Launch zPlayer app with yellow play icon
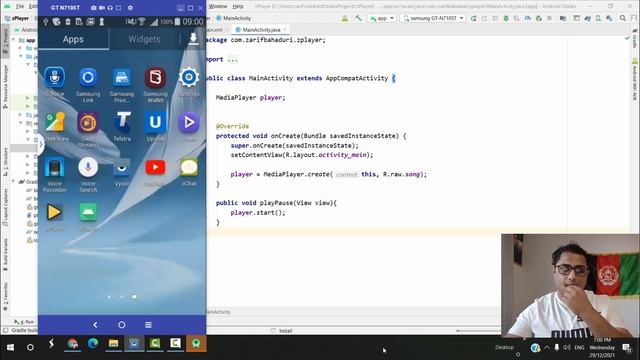The height and width of the screenshot is (360, 640). coord(54,212)
